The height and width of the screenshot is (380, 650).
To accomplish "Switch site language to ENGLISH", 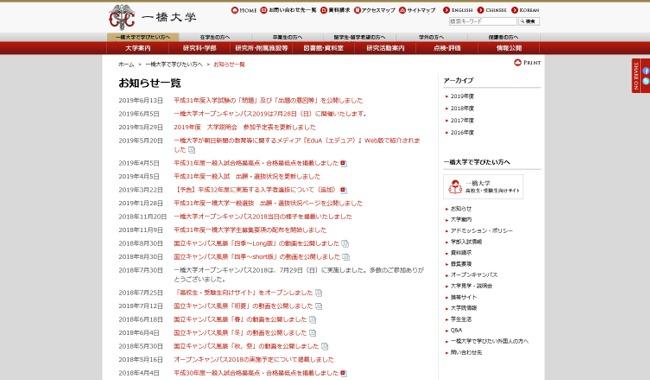I will pyautogui.click(x=458, y=10).
